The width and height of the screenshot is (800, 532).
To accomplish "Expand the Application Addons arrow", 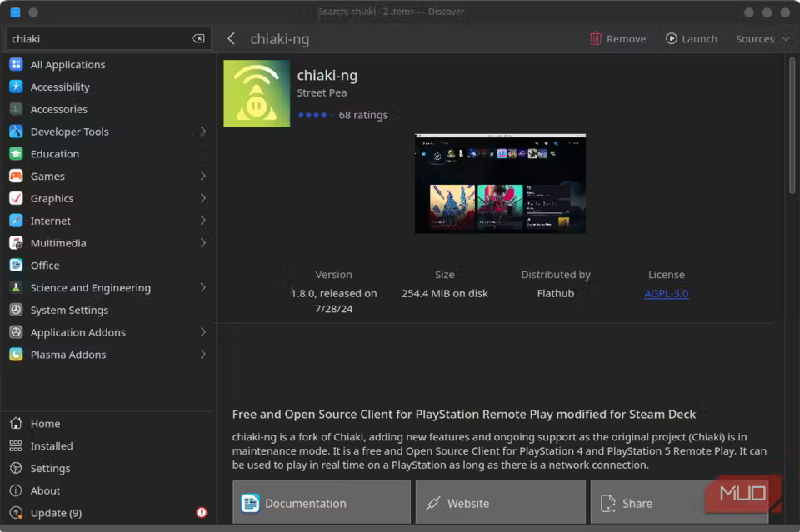I will [202, 332].
